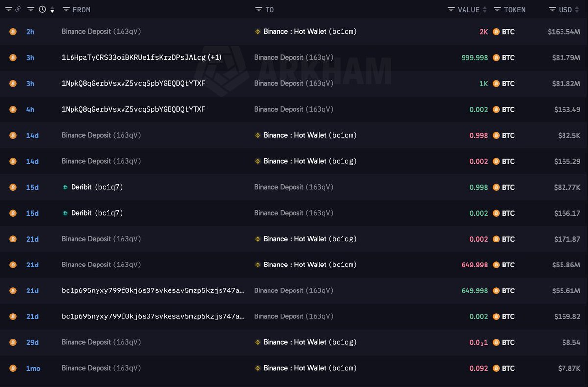Click the BTC token label in the $163.49 row

tap(509, 110)
